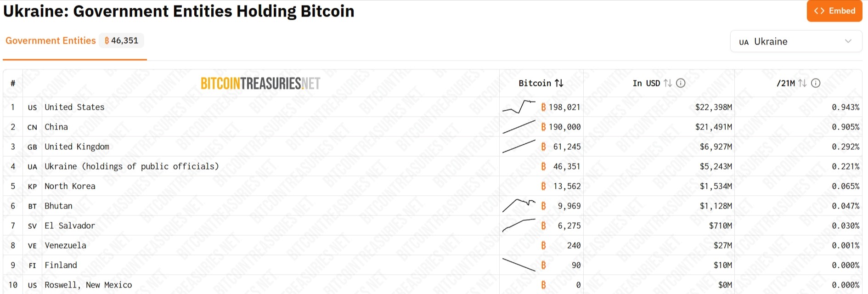Click the El Salvador sparkline chart
The height and width of the screenshot is (294, 868).
point(519,225)
